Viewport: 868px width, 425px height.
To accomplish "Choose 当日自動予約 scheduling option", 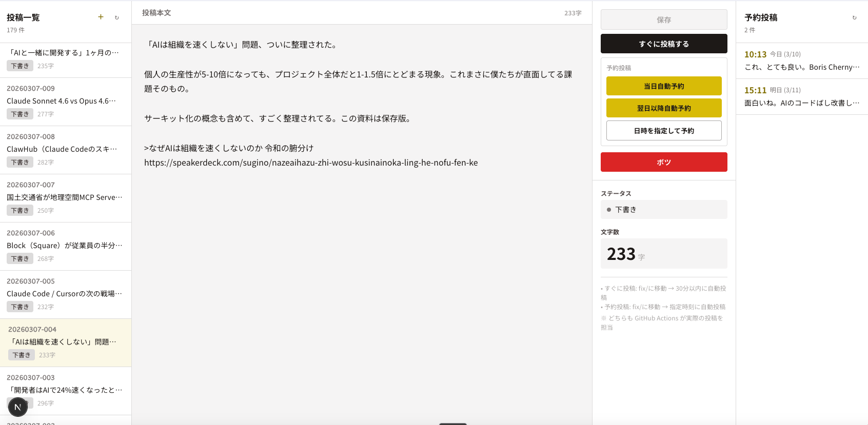I will (x=663, y=86).
